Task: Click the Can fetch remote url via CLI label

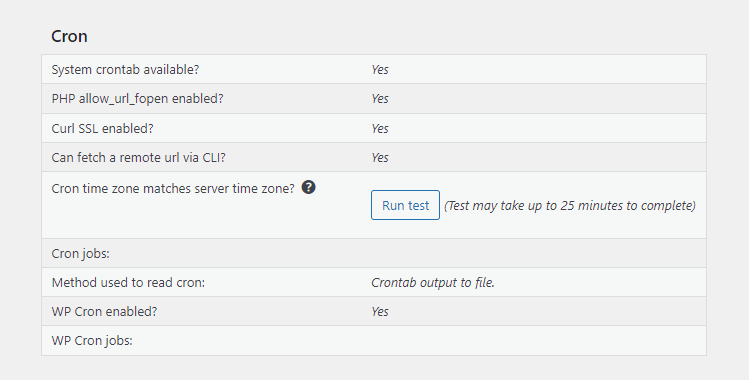Action: tap(139, 158)
